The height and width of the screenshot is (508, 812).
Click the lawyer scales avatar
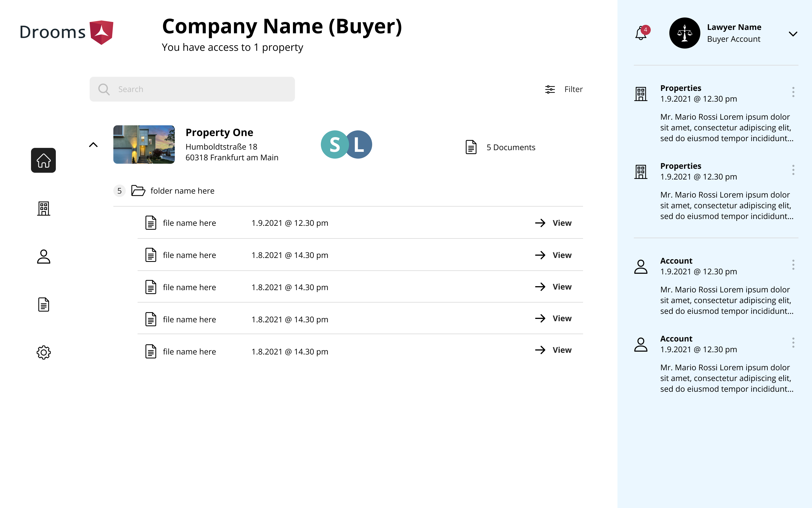point(685,33)
